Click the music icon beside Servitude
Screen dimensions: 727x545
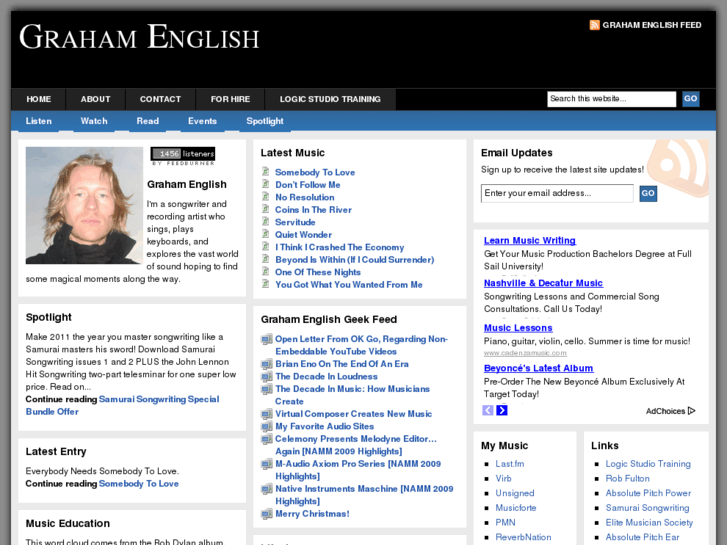tap(266, 222)
